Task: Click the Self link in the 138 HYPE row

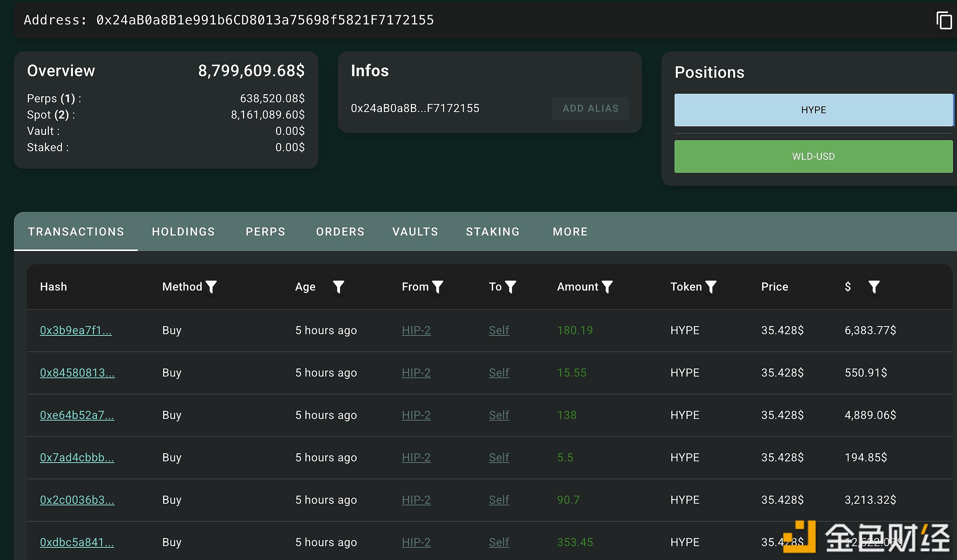Action: click(499, 415)
